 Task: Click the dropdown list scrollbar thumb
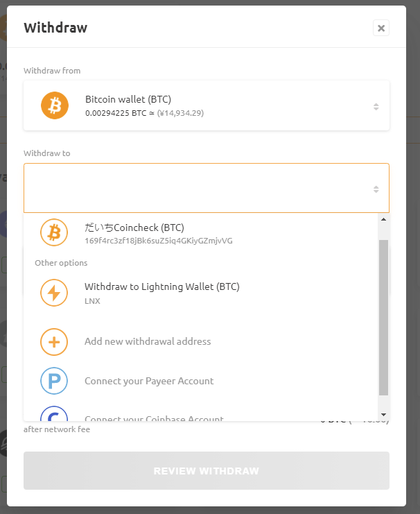(x=384, y=317)
